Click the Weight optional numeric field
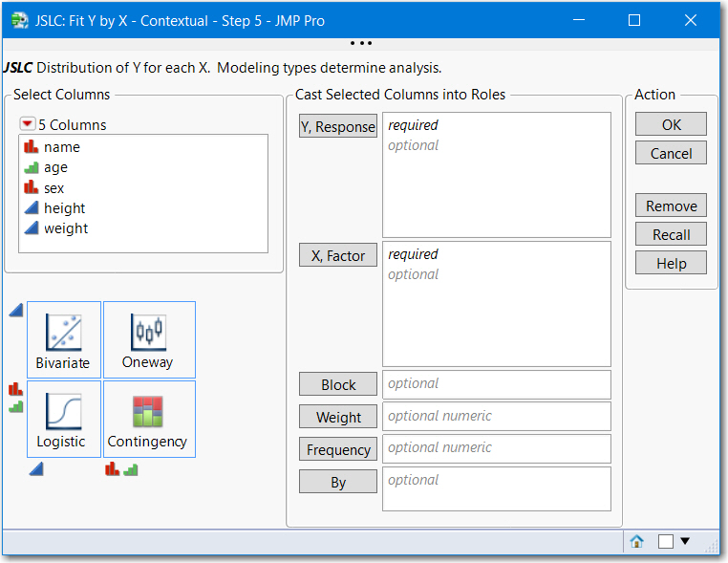The image size is (728, 563). pyautogui.click(x=497, y=417)
